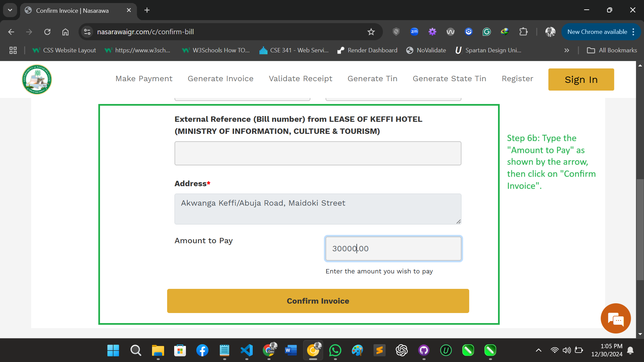Viewport: 644px width, 362px height.
Task: Click the page vertical scrollbar thumb
Action: pyautogui.click(x=640, y=230)
